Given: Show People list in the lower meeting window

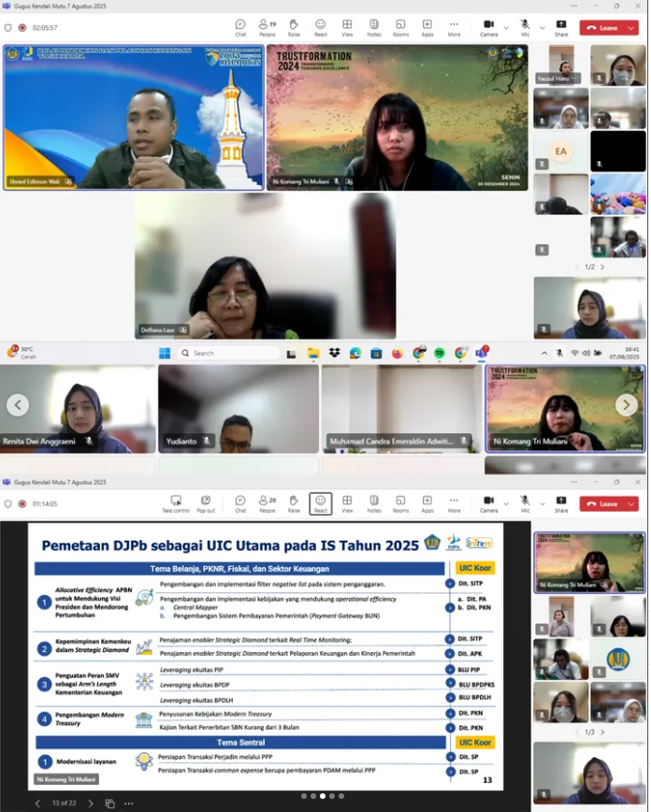Looking at the screenshot, I should pyautogui.click(x=267, y=504).
